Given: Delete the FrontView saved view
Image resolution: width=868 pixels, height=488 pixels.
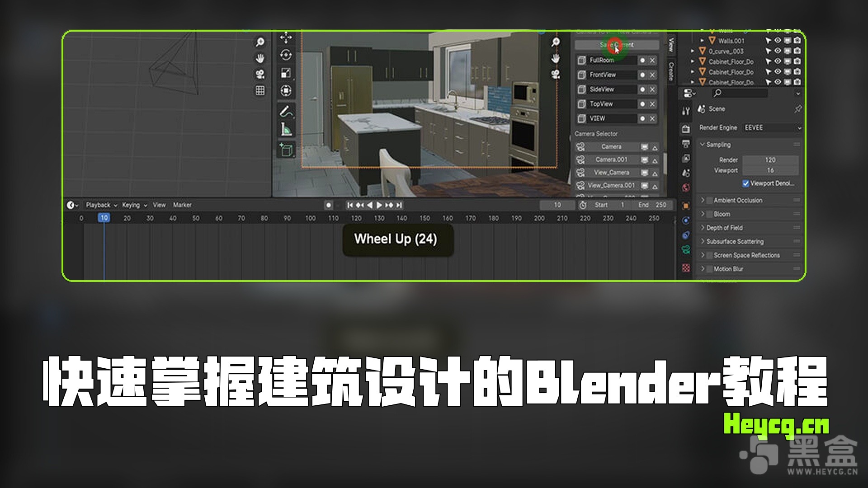Looking at the screenshot, I should pos(652,75).
